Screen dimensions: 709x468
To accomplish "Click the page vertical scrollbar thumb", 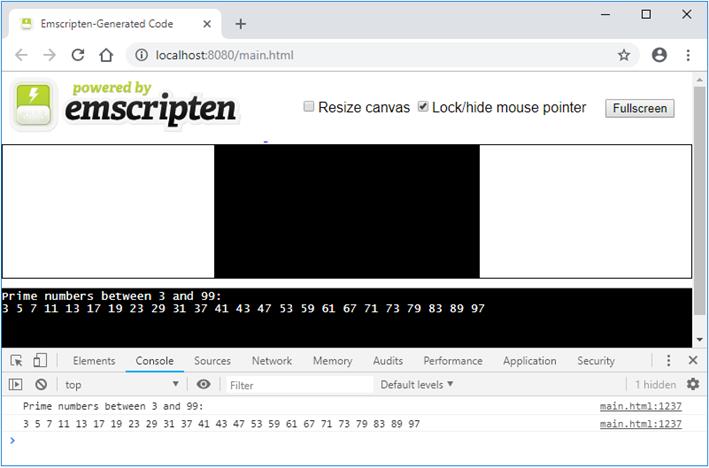I will point(700,200).
